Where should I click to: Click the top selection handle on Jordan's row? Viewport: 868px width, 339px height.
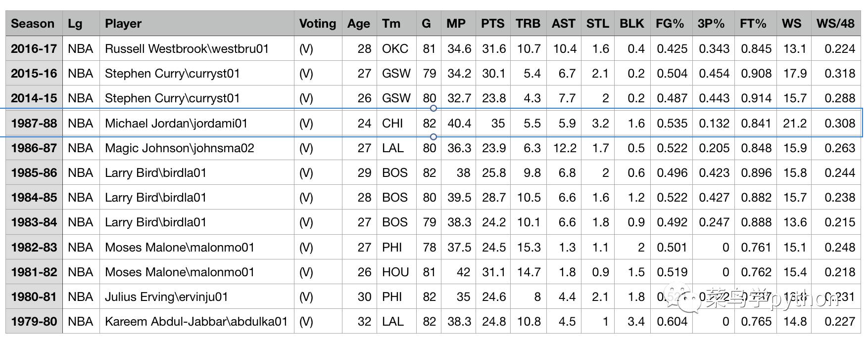click(434, 108)
